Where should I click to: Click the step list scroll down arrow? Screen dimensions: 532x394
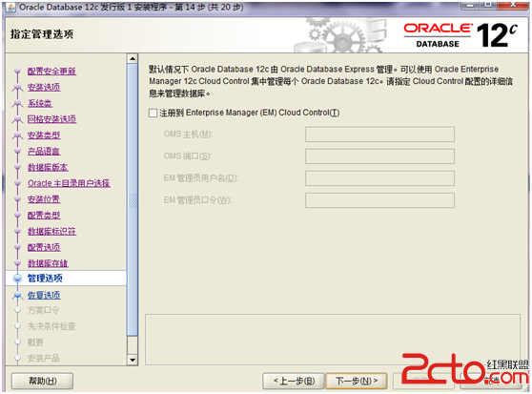pos(133,360)
